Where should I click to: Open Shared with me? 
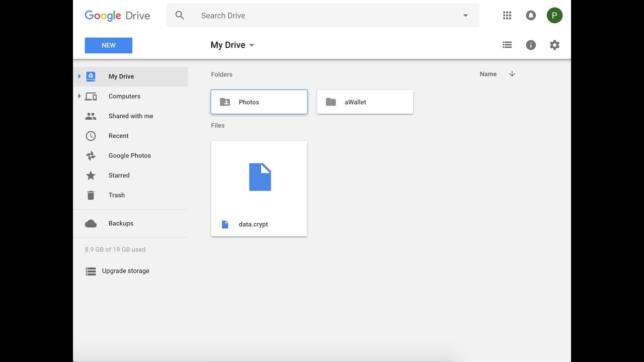(131, 116)
